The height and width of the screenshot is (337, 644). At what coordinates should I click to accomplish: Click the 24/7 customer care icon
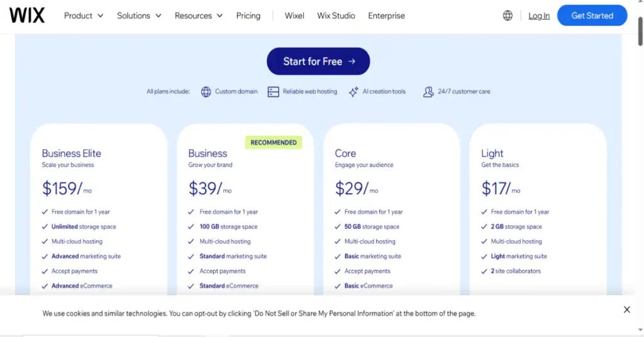click(428, 92)
